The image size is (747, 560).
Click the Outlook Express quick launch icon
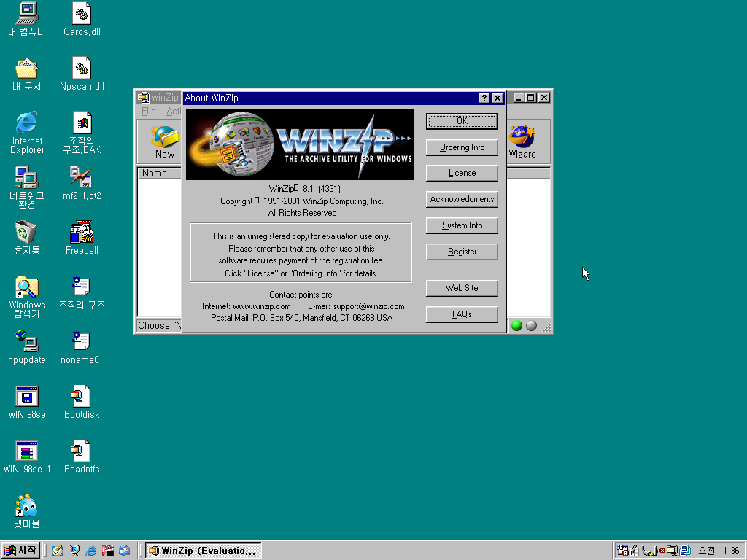tap(124, 551)
